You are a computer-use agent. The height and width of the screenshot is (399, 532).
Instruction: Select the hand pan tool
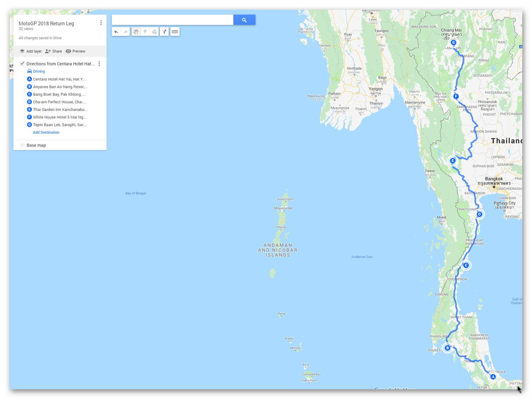pyautogui.click(x=136, y=32)
